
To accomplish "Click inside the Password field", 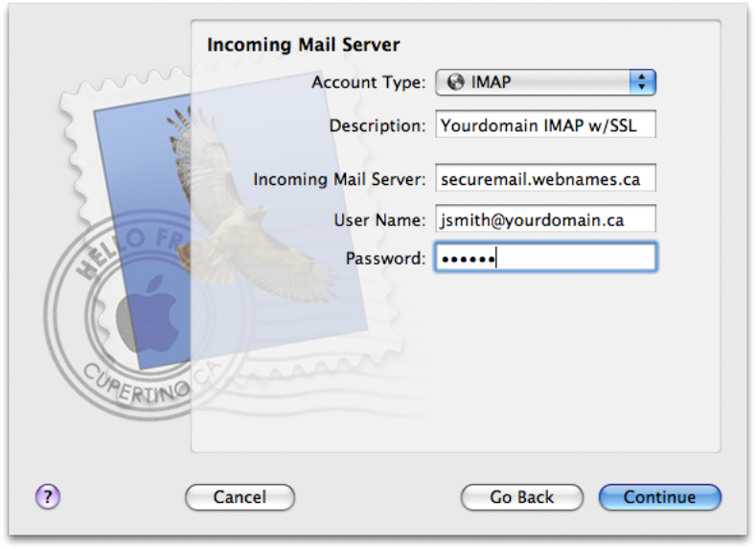I will [546, 258].
